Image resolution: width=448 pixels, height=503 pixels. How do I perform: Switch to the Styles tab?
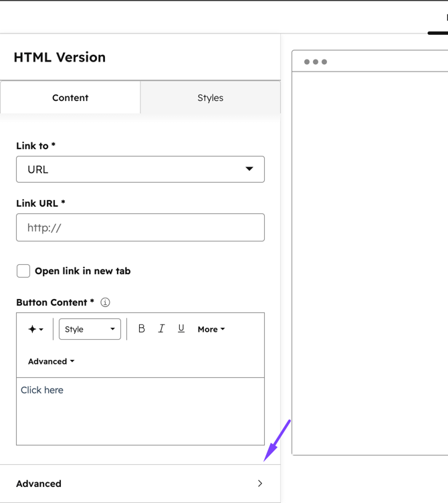[x=211, y=98]
